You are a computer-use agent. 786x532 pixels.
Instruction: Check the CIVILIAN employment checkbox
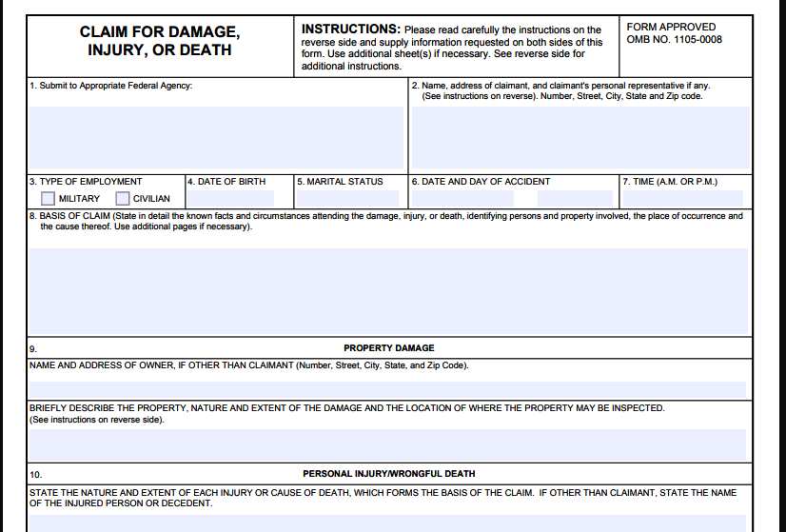[122, 199]
